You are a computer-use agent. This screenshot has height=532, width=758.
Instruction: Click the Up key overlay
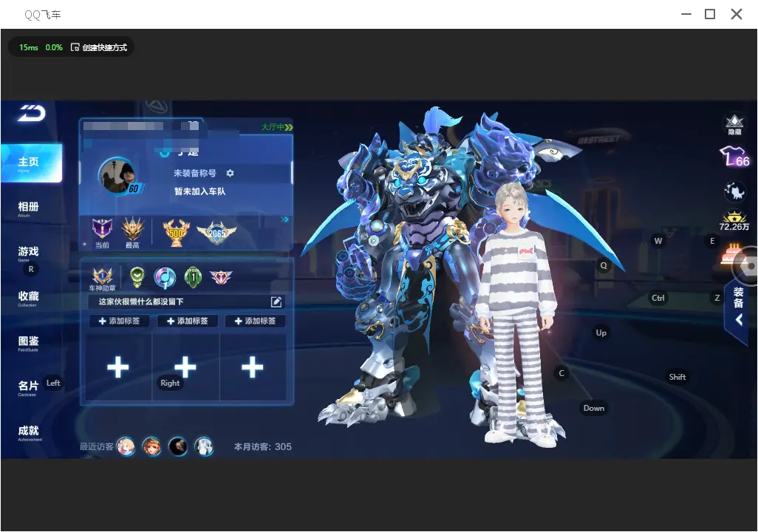[601, 332]
